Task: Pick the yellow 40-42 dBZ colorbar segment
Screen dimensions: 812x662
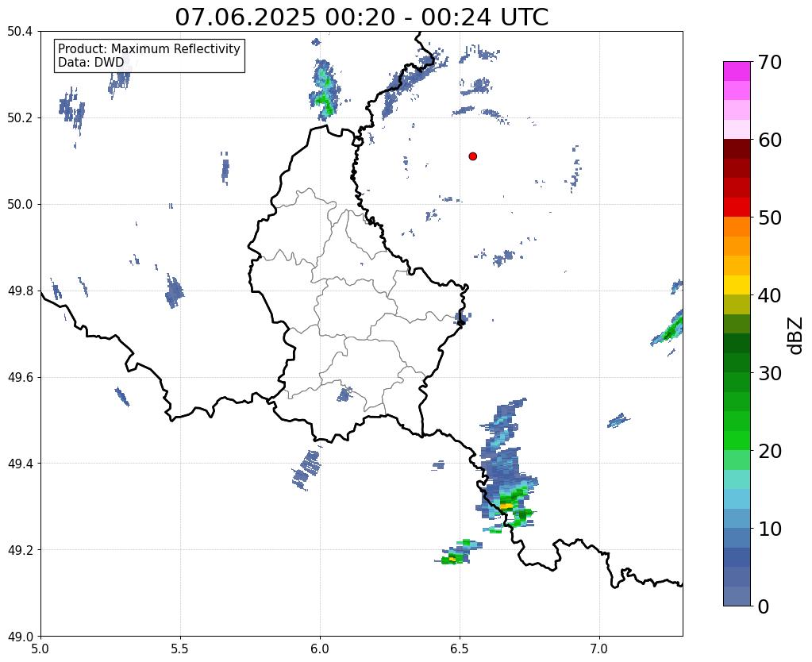Action: 737,285
